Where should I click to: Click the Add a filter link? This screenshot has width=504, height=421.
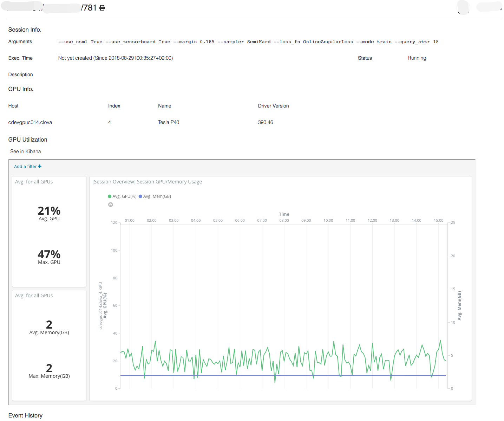point(25,166)
